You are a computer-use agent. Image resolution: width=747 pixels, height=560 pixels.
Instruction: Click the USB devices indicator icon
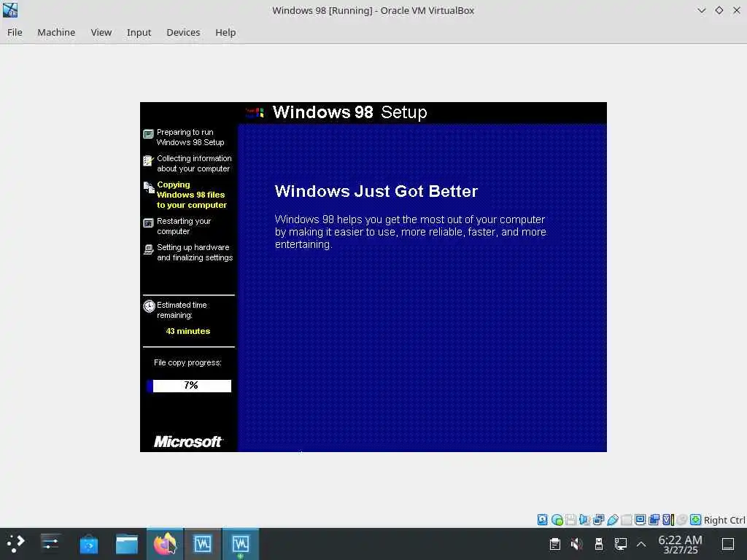pos(612,519)
